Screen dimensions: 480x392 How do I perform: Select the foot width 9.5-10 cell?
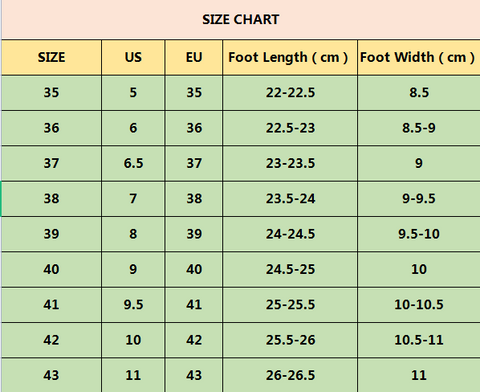(x=419, y=234)
